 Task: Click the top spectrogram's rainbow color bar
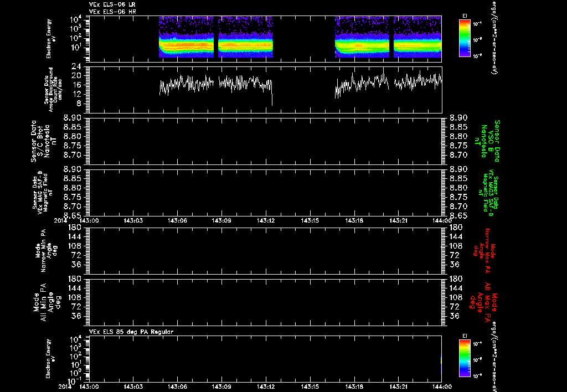click(x=465, y=38)
